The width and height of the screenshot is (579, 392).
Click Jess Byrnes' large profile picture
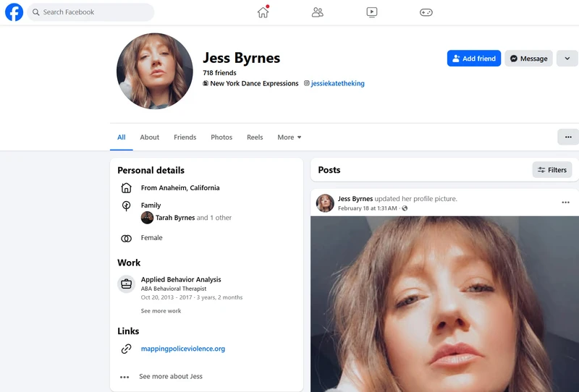point(155,71)
